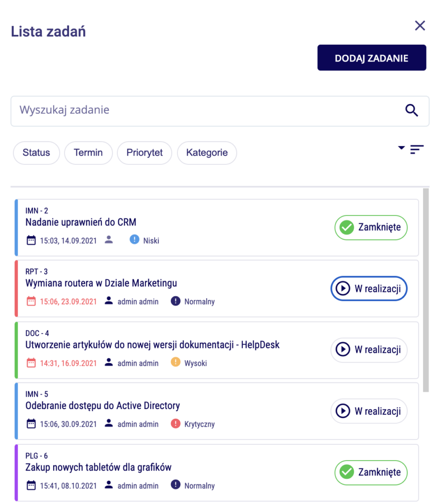Open task Odebranie dostępu do Active Directory
Image resolution: width=432 pixels, height=504 pixels.
102,406
